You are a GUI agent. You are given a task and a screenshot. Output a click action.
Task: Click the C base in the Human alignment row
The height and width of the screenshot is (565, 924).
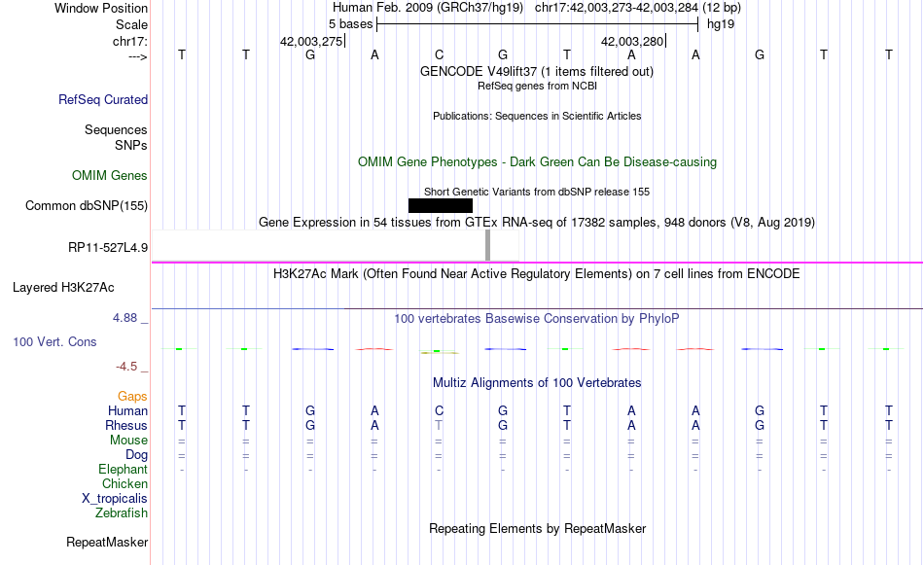(439, 410)
